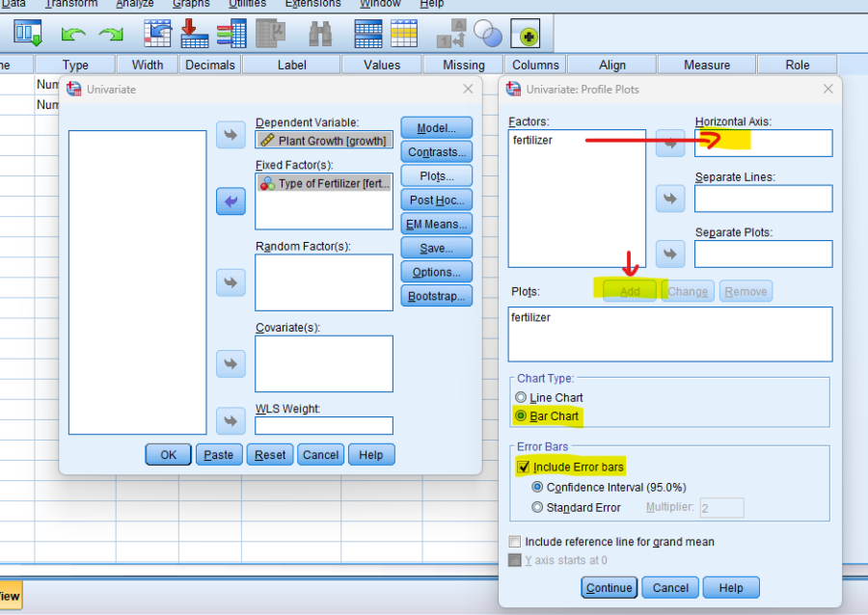868x615 pixels.
Task: Check Include reference line for grand mean
Action: tap(515, 541)
